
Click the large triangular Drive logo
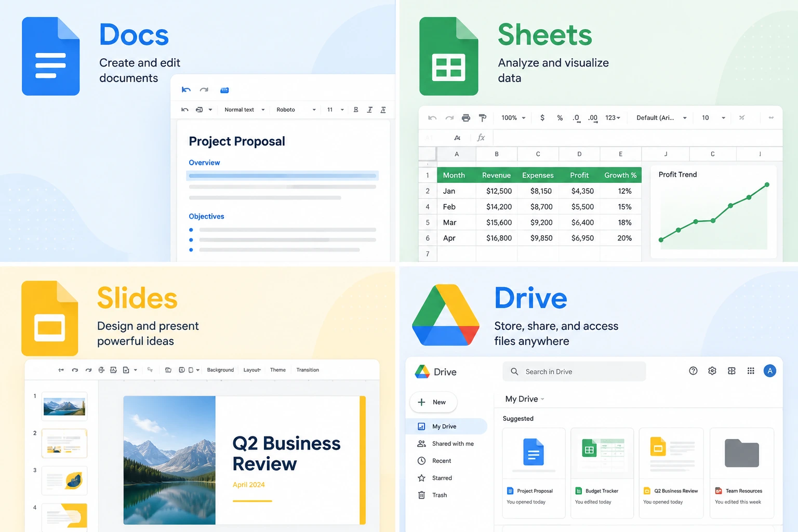[446, 315]
